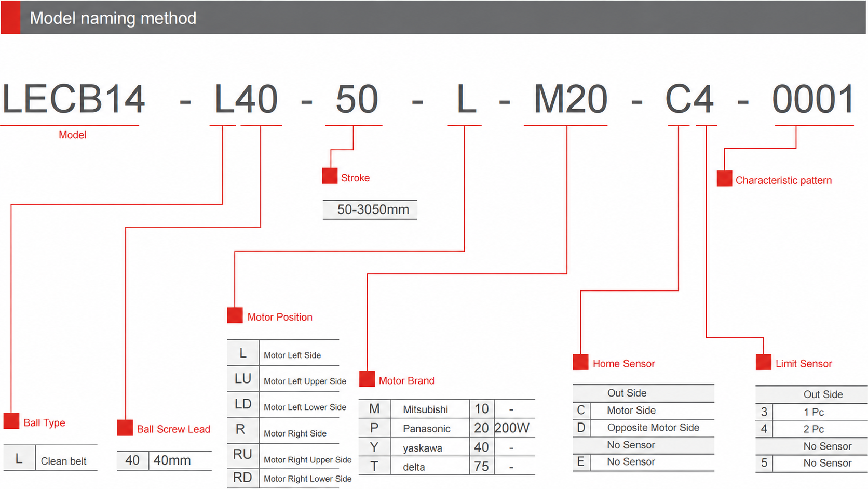Viewport: 868px width, 489px height.
Task: Click the 'Motor Position' label
Action: (x=280, y=317)
